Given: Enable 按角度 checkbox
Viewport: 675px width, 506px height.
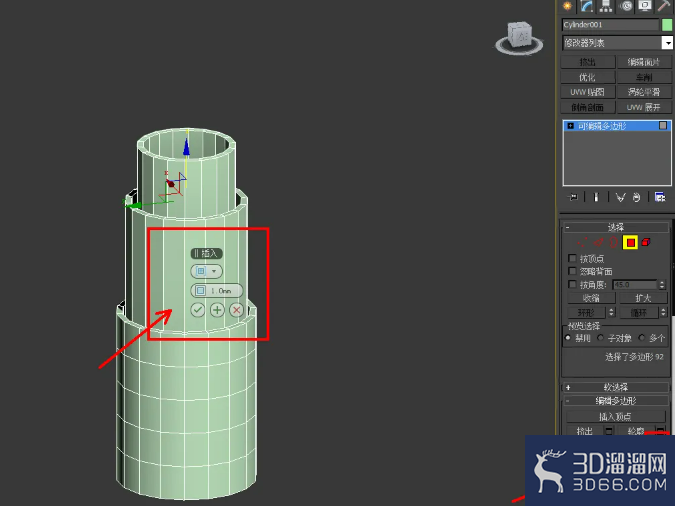Looking at the screenshot, I should coord(572,284).
